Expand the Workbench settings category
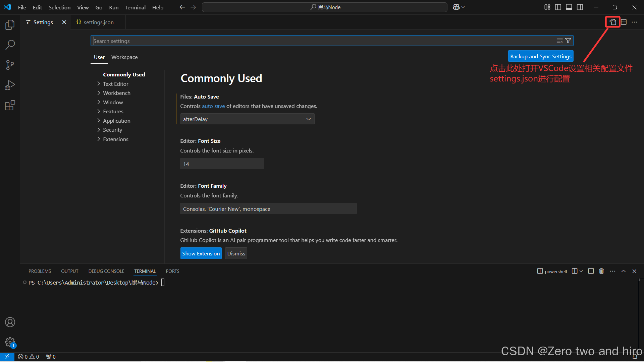This screenshot has width=644, height=362. click(x=116, y=93)
